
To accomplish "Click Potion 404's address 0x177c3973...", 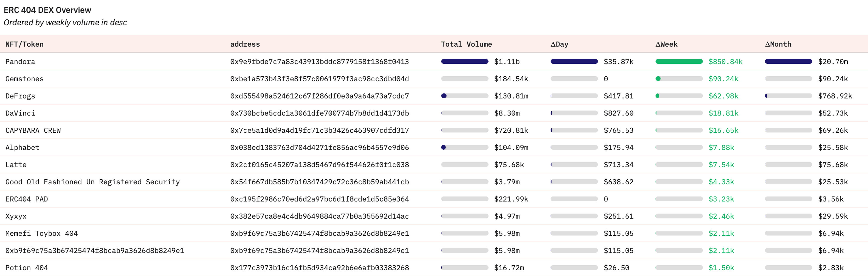I will tap(319, 268).
